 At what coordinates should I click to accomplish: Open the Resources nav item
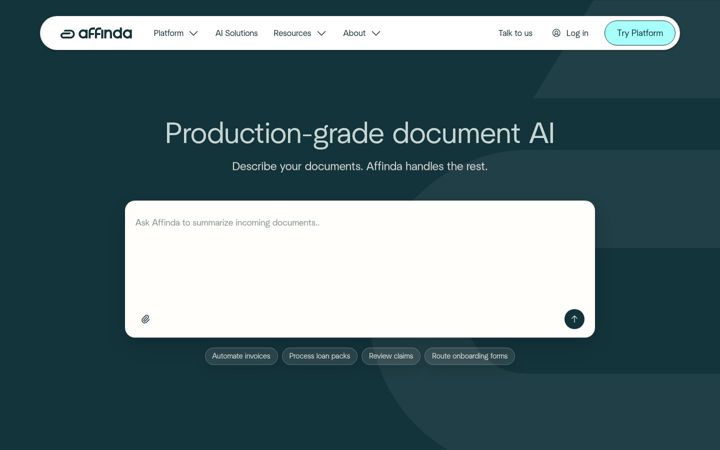292,33
